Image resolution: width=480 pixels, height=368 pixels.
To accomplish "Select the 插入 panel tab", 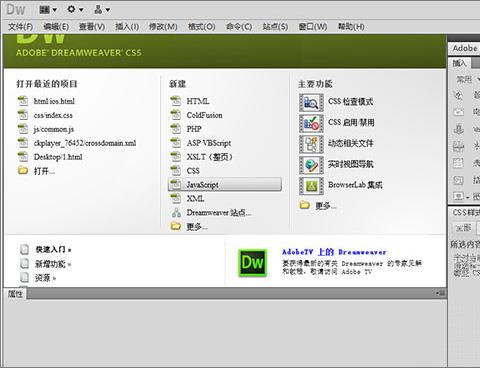I will coord(459,63).
